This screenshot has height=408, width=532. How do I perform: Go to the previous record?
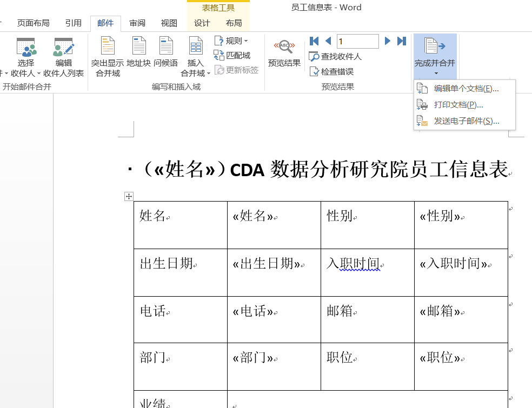pos(328,41)
